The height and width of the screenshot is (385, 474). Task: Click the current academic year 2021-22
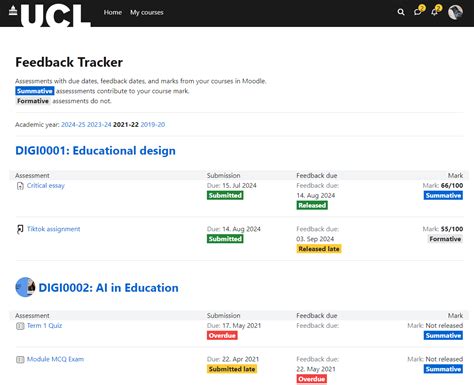(x=126, y=124)
